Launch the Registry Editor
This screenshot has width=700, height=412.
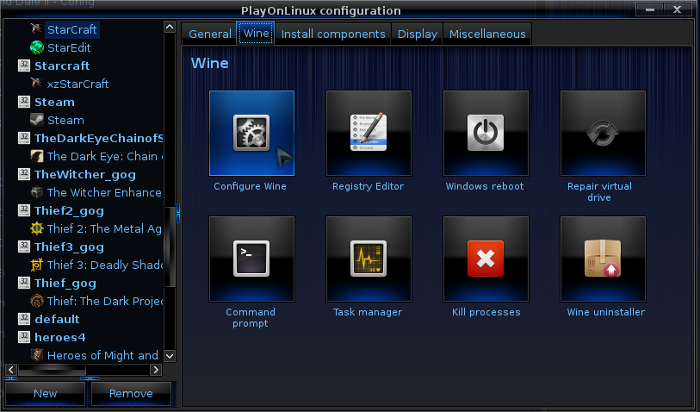[x=368, y=133]
